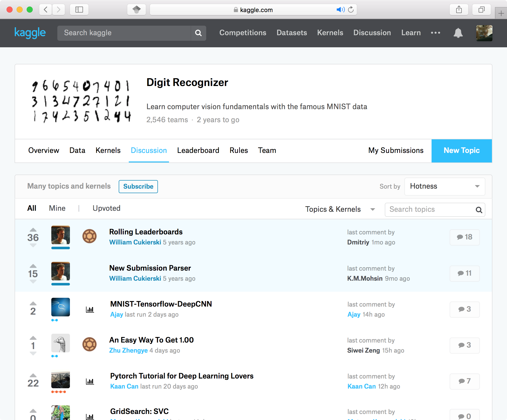Click the Search topics input field
Image resolution: width=507 pixels, height=420 pixels.
430,209
